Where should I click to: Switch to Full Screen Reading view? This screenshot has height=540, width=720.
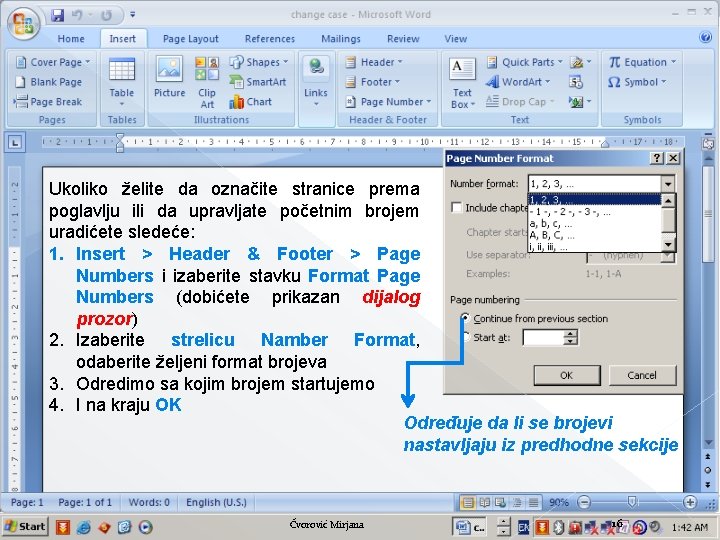pos(484,503)
